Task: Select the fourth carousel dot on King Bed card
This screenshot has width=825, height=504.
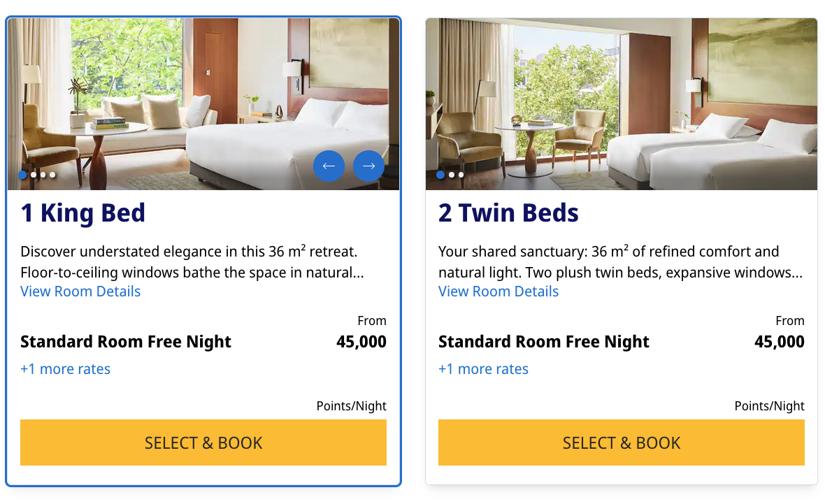Action: point(52,175)
